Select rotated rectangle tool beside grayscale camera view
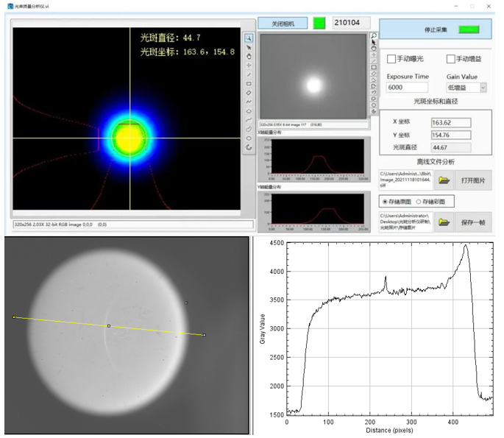The width and height of the screenshot is (504, 438). coord(374,74)
